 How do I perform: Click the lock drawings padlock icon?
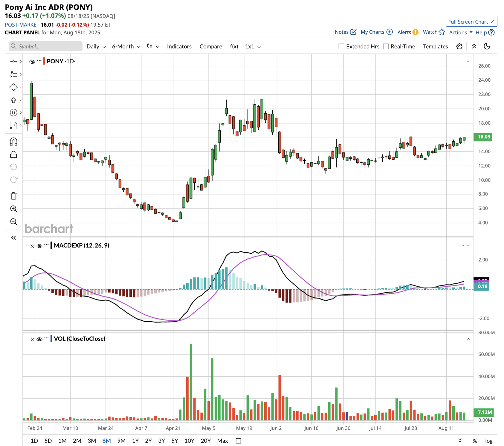(13, 154)
